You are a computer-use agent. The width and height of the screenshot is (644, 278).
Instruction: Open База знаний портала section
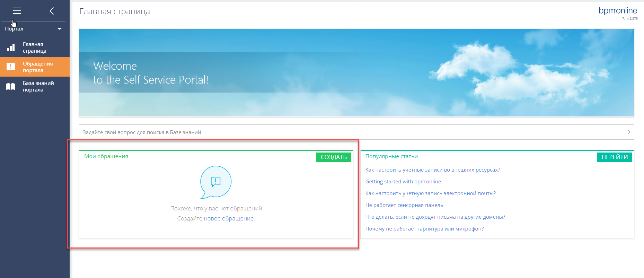tap(35, 86)
